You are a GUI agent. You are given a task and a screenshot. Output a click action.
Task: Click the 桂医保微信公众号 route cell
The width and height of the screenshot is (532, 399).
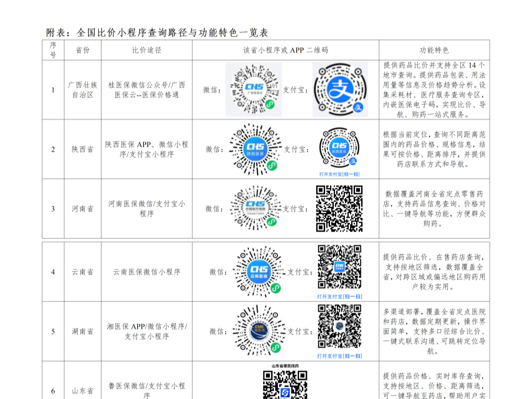tap(147, 90)
